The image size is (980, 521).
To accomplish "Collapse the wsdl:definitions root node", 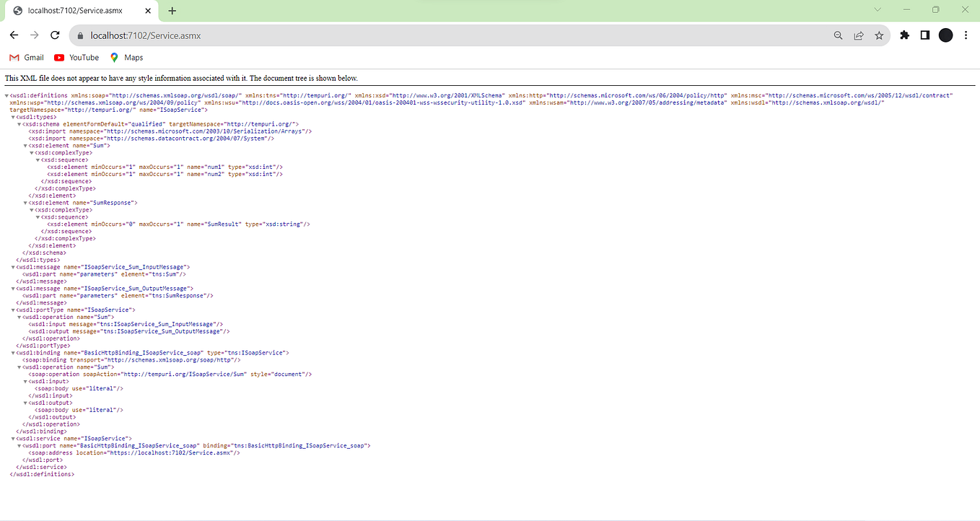I will pos(6,95).
